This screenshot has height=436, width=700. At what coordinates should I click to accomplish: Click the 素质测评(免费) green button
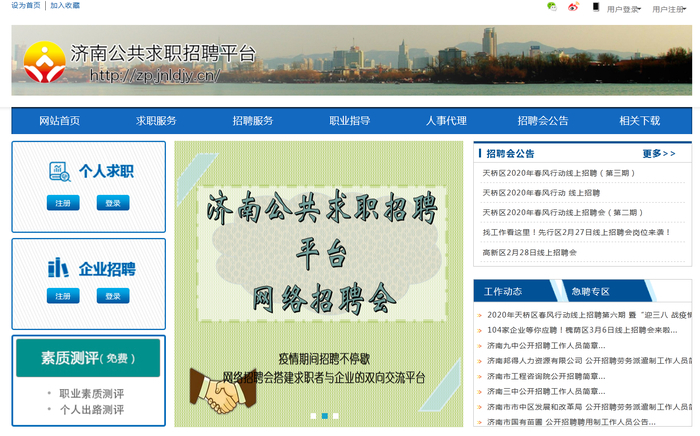[x=88, y=358]
